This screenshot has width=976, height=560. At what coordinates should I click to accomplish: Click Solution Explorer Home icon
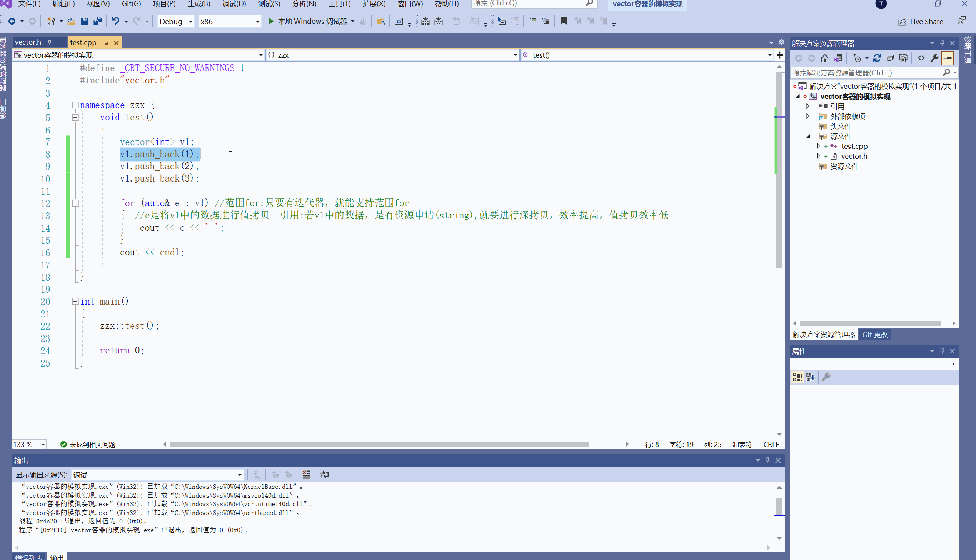824,58
